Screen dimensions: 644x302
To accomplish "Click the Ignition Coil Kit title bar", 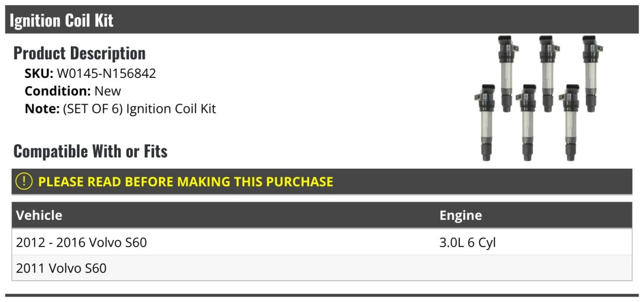I will (x=61, y=20).
